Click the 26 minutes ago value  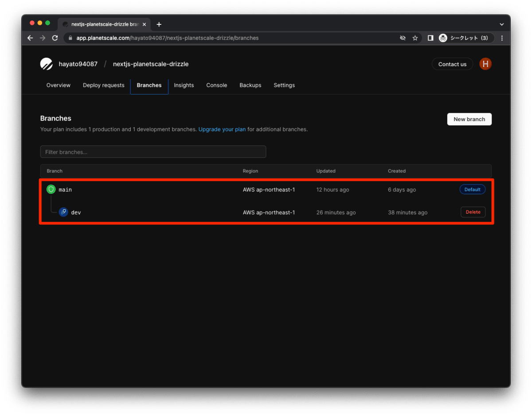[x=336, y=212]
